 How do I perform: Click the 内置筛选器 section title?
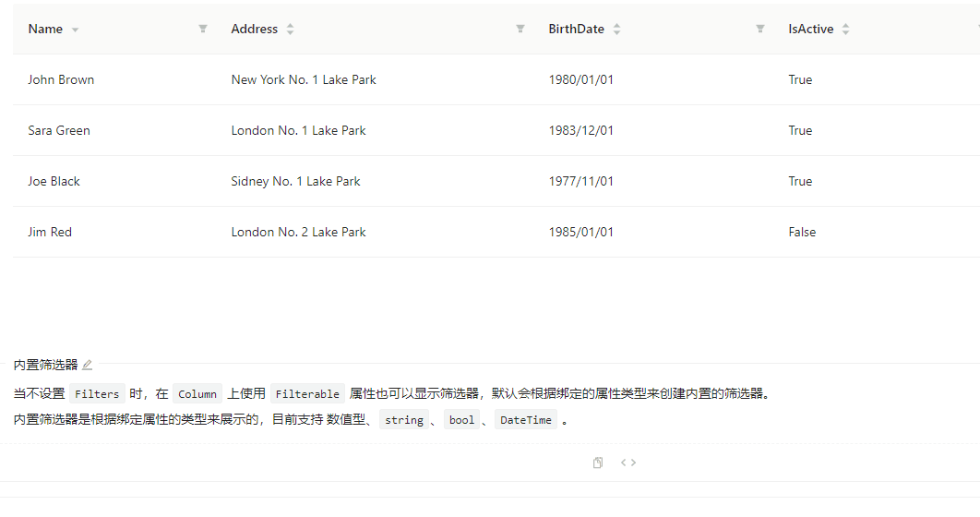tap(45, 365)
